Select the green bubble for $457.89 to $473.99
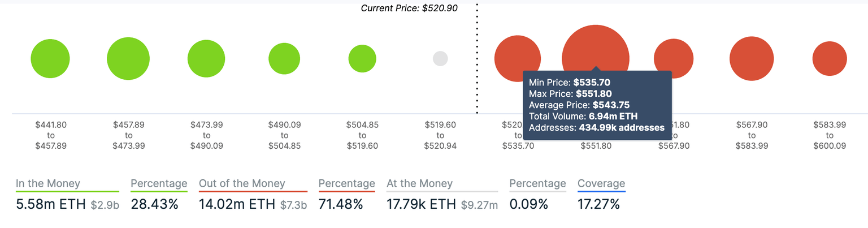The image size is (868, 228). 128,59
